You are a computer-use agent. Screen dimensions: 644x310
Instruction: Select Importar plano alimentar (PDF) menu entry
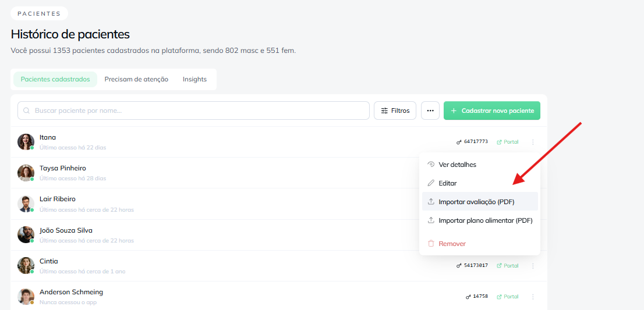pyautogui.click(x=480, y=220)
